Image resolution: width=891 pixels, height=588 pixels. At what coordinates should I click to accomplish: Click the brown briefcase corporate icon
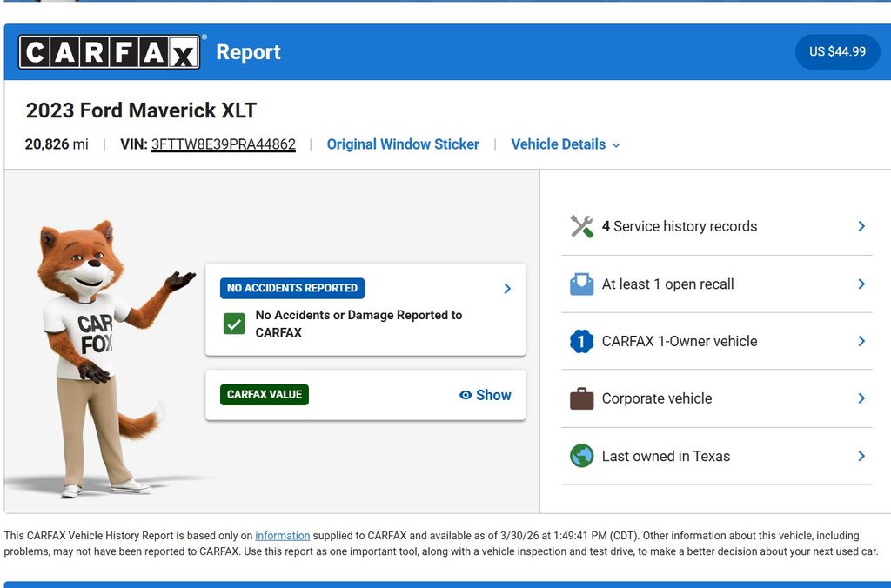click(581, 399)
